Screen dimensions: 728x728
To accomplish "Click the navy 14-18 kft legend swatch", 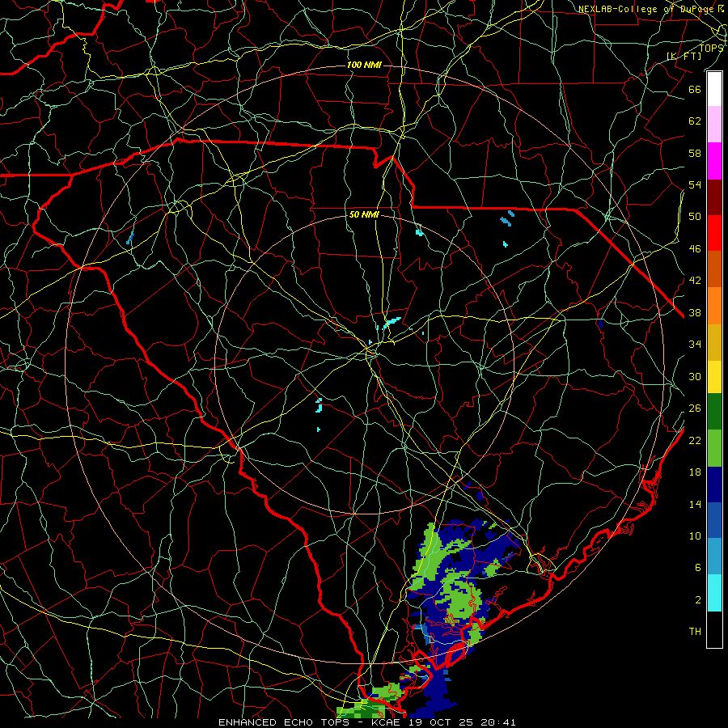I will click(x=714, y=485).
